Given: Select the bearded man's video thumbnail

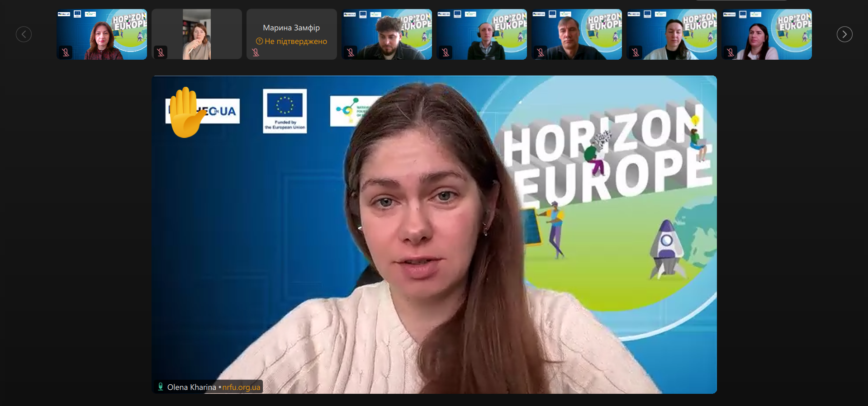Looking at the screenshot, I should point(387,34).
